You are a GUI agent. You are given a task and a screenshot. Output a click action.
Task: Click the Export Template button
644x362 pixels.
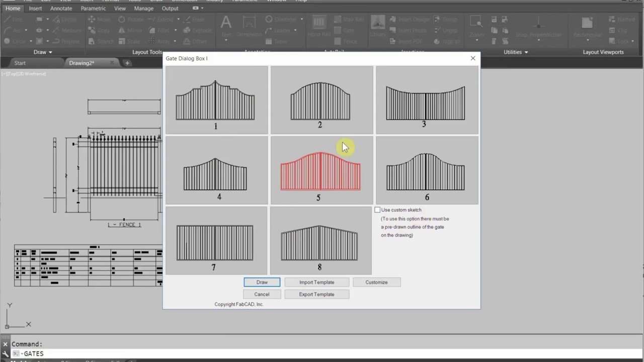pos(316,294)
